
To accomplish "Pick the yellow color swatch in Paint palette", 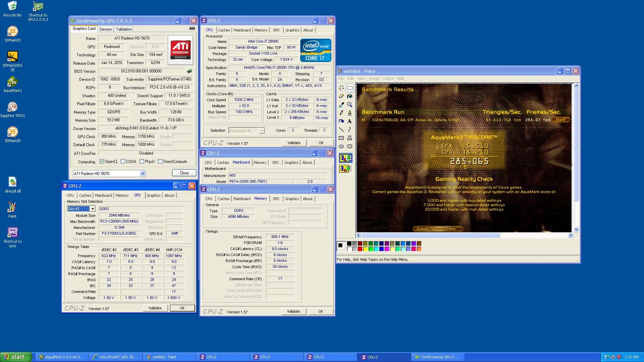I will 365,249.
